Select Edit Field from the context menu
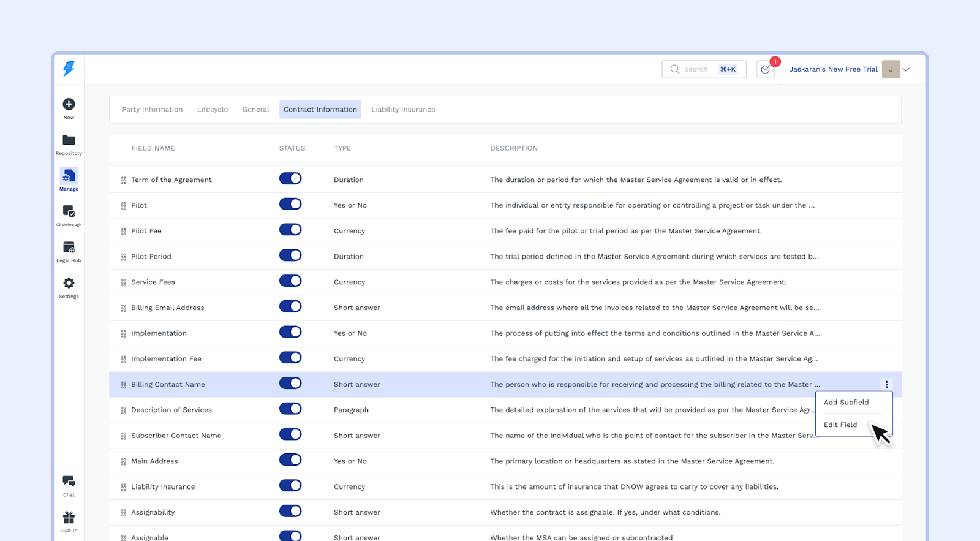The image size is (980, 541). (x=840, y=425)
